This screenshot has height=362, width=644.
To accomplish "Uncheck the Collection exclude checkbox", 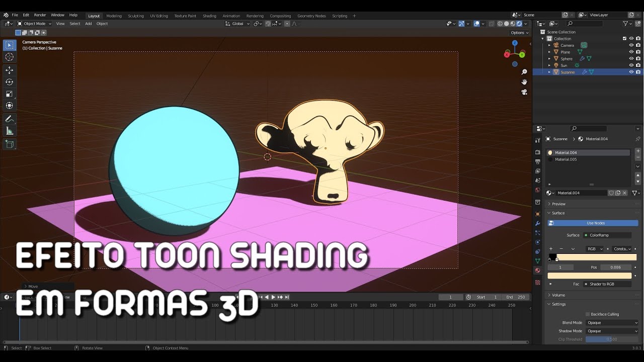I will [625, 38].
